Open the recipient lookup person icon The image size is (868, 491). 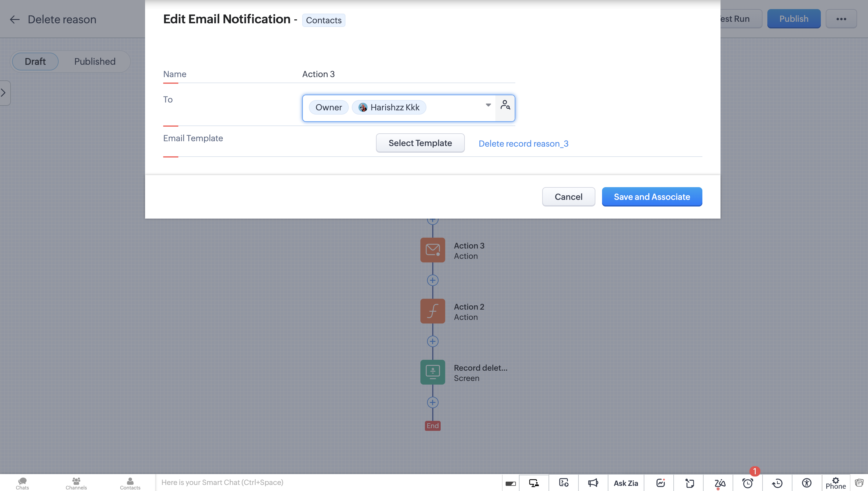(x=505, y=105)
